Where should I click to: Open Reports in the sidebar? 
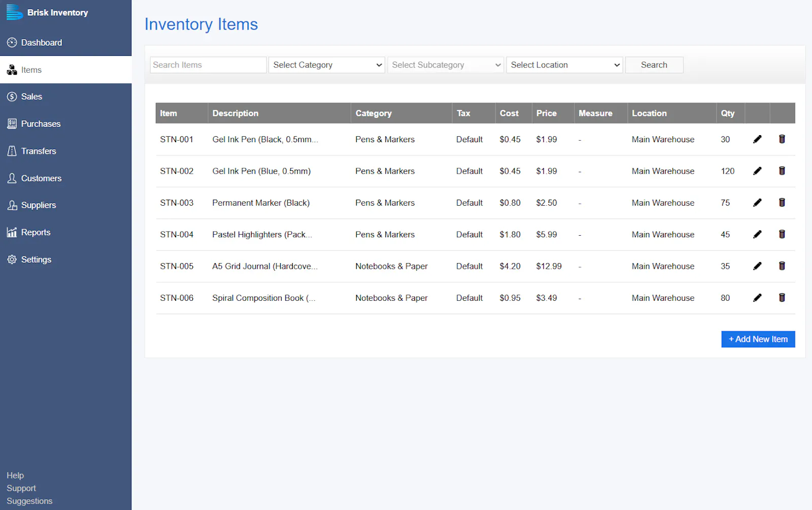(x=66, y=232)
